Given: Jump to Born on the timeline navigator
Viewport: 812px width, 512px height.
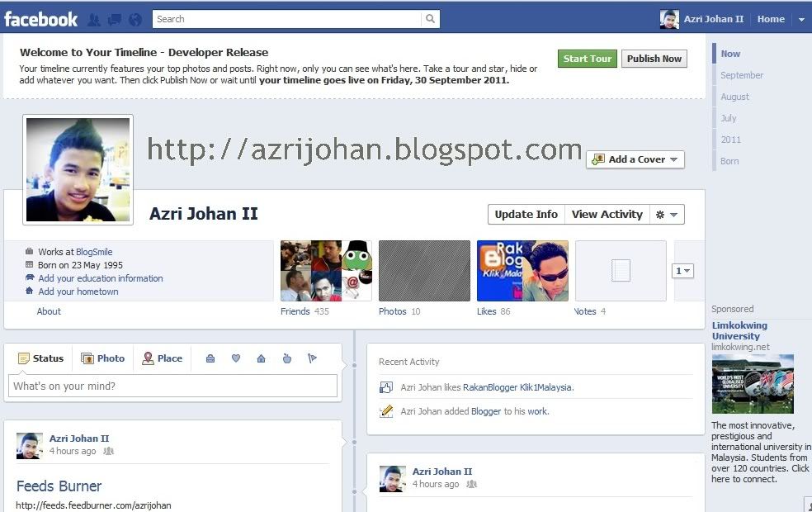Looking at the screenshot, I should pyautogui.click(x=729, y=161).
